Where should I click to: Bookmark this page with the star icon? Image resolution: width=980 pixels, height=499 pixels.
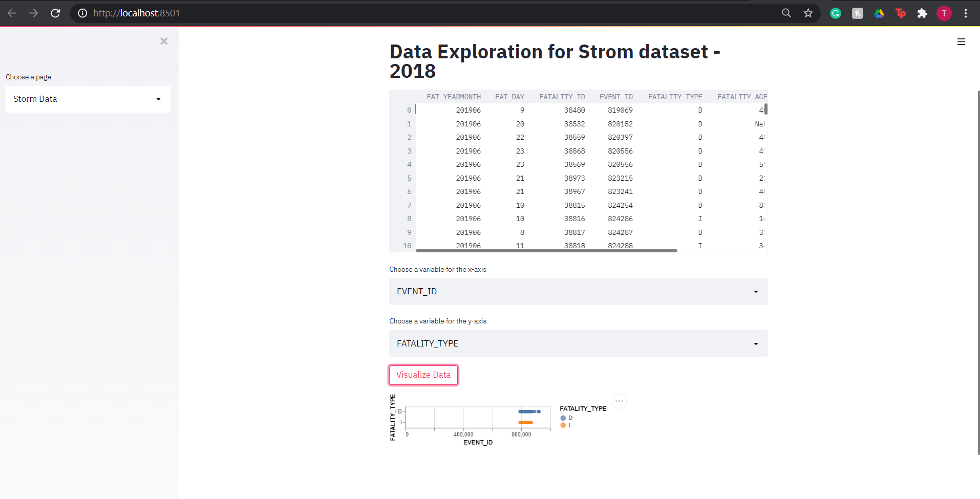coord(808,13)
